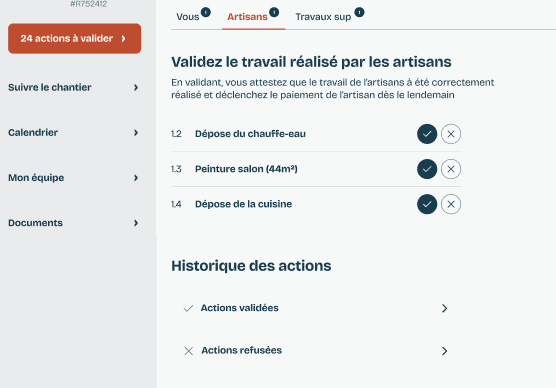Open Documents chevron arrow

coord(136,223)
